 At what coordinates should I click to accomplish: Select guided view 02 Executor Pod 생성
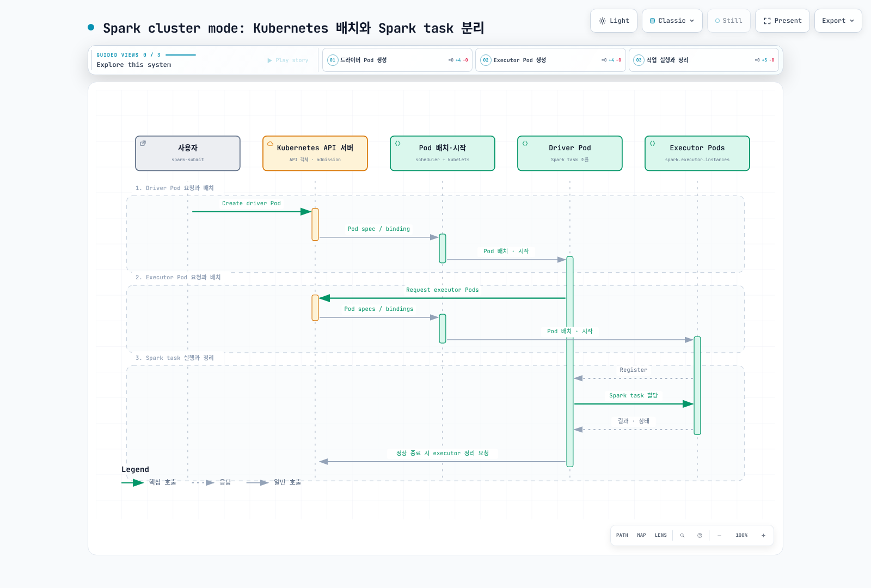tap(550, 60)
